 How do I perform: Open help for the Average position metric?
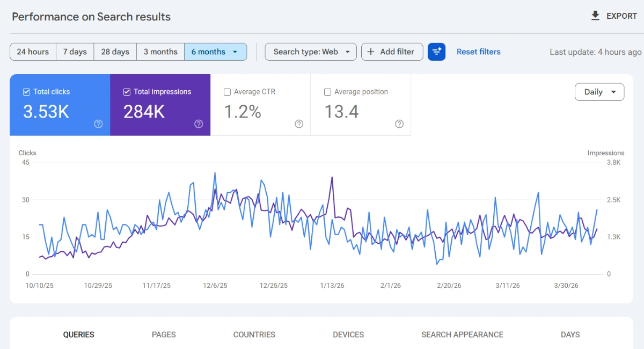[x=399, y=124]
